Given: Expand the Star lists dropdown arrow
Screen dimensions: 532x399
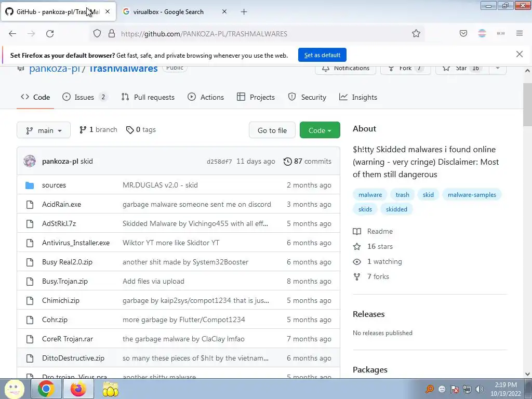Looking at the screenshot, I should tap(497, 68).
